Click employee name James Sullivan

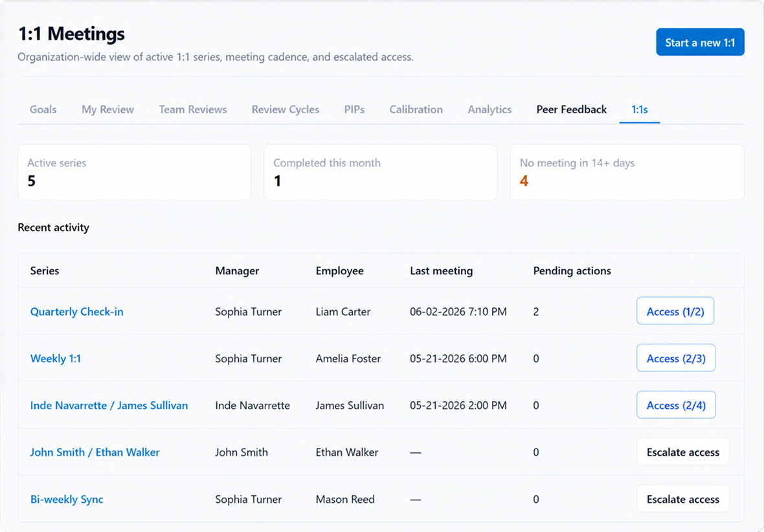point(350,405)
